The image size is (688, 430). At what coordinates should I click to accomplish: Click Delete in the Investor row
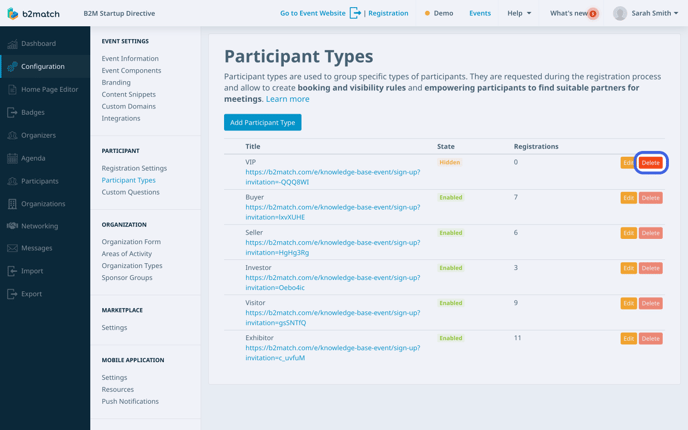click(x=650, y=268)
